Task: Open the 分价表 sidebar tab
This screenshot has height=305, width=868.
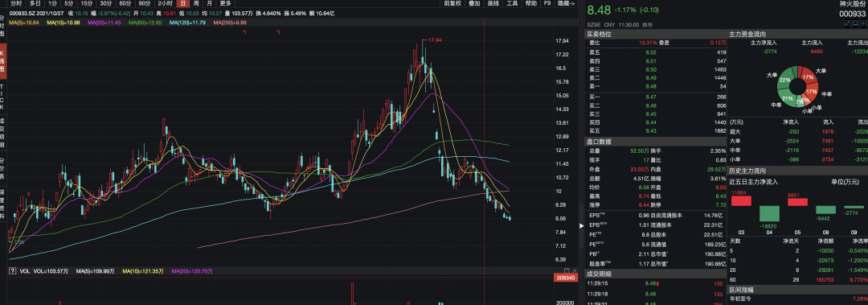Action: tap(2, 168)
